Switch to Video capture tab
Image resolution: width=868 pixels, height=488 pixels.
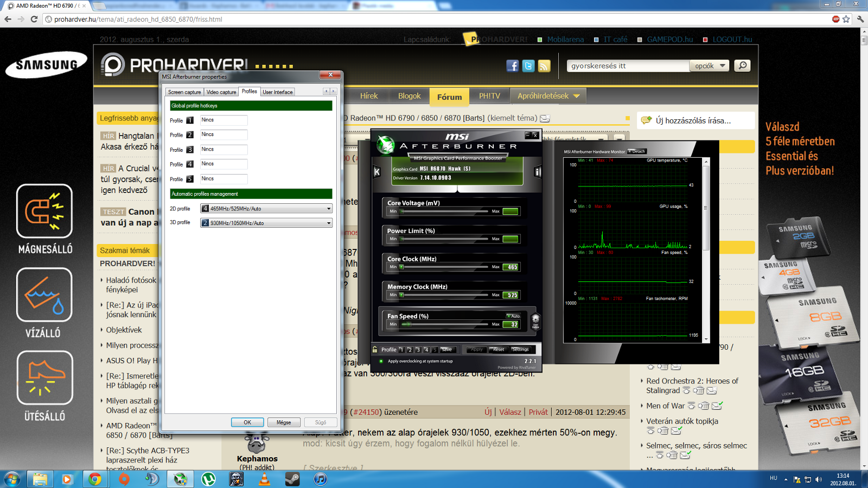click(221, 92)
